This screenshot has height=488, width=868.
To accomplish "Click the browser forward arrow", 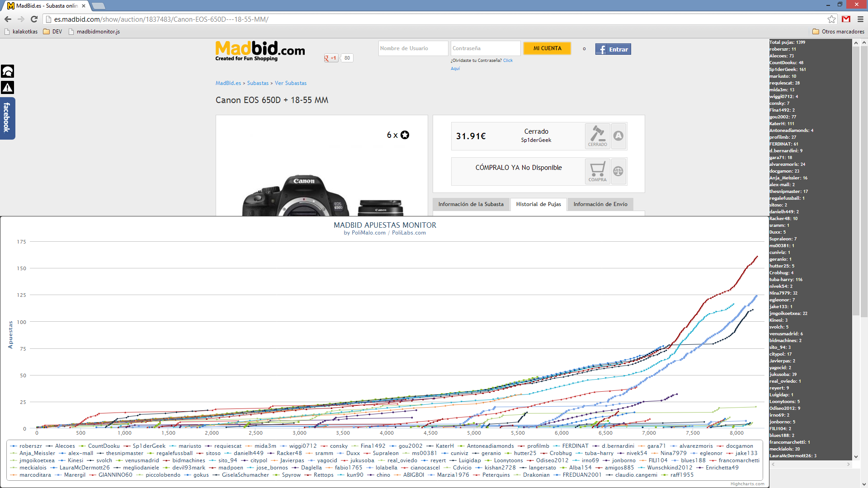I will 21,19.
